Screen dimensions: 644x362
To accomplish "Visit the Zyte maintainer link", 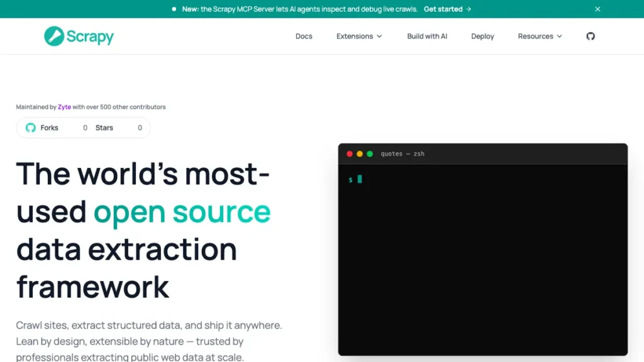I will tap(64, 107).
